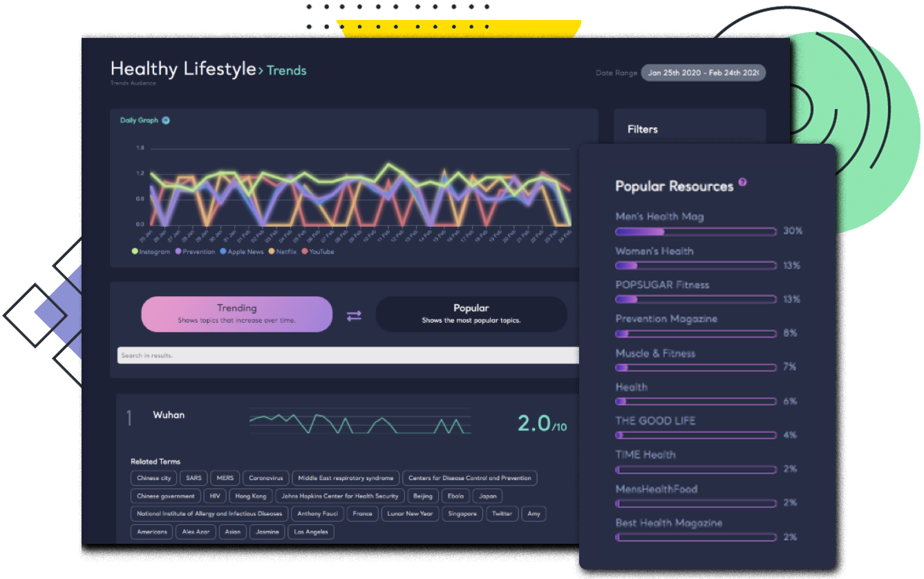
Task: Click the swap arrows between Trending and Popular
Action: tap(353, 314)
